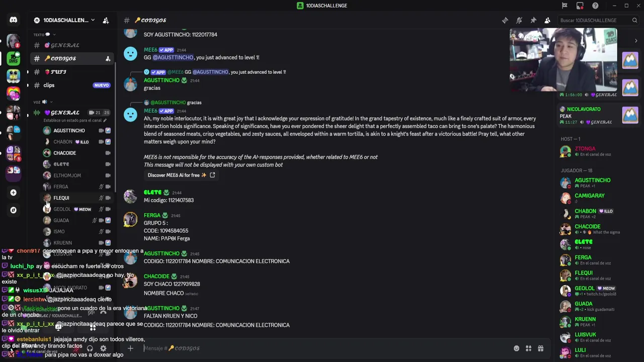
Task: Select the TUTI text channel
Action: click(58, 72)
